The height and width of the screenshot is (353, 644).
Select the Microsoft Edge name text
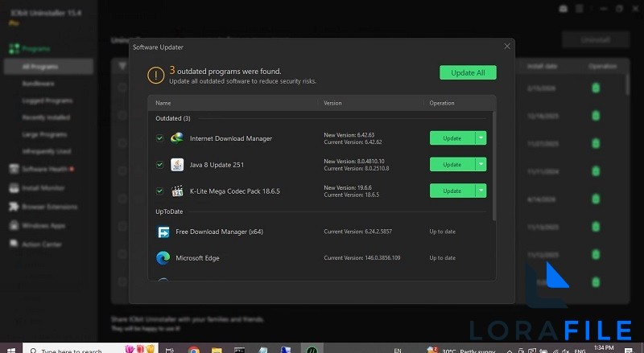197,258
